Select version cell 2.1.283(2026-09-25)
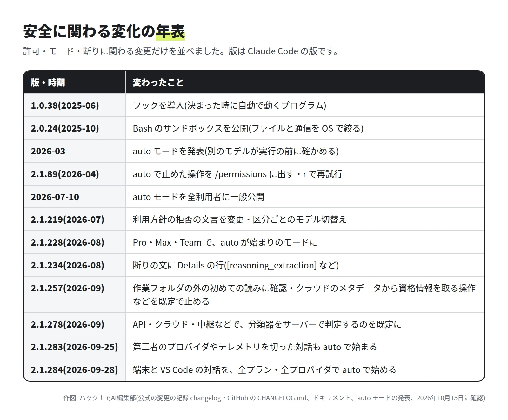Screen dimensions: 508x420 click(x=74, y=347)
